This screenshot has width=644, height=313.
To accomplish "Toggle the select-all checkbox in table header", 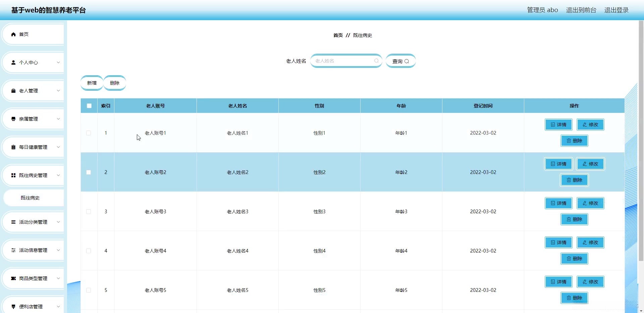I will 89,106.
